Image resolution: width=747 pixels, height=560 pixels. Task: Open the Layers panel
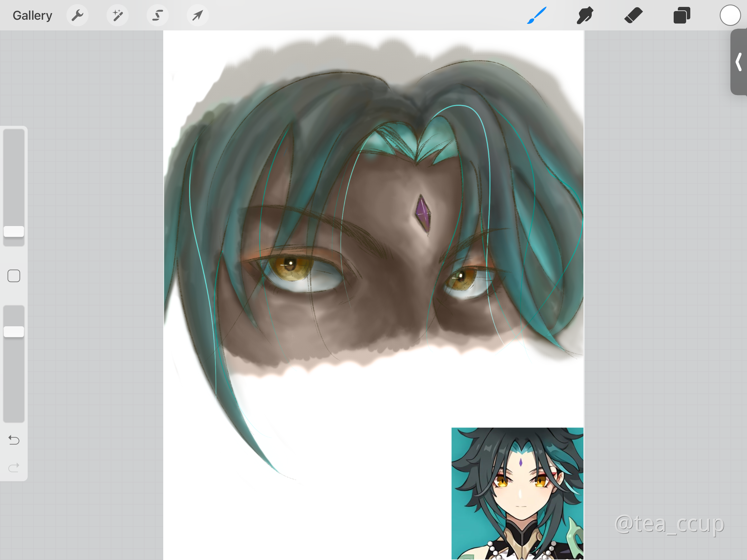[682, 15]
